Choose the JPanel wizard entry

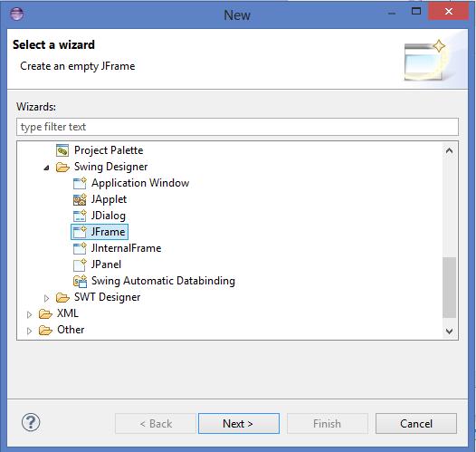point(106,264)
